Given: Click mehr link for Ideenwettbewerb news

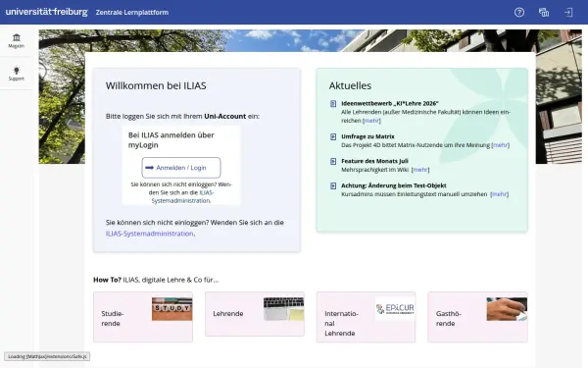Looking at the screenshot, I should tap(371, 121).
